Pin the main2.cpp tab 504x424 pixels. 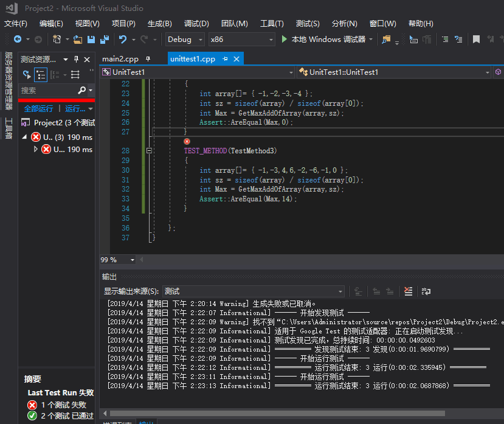148,59
